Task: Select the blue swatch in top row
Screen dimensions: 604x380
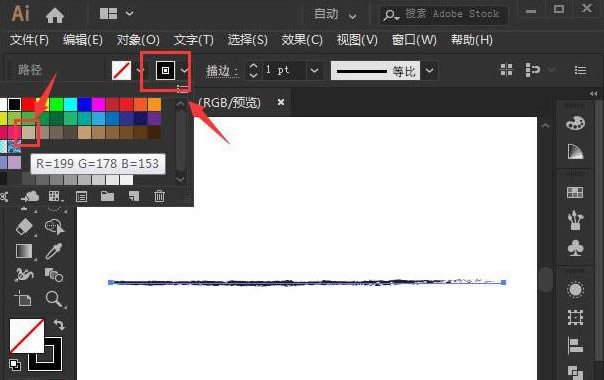Action: tap(84, 104)
